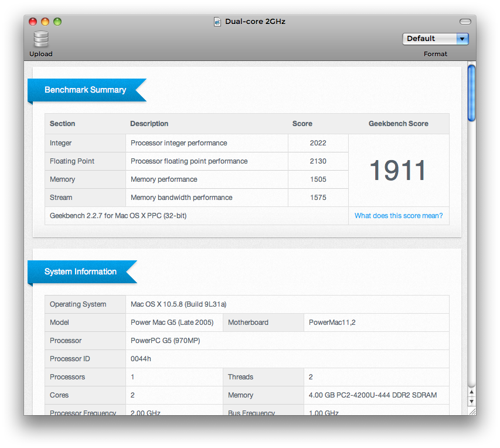
Task: Click the Upload button label
Action: click(x=40, y=53)
